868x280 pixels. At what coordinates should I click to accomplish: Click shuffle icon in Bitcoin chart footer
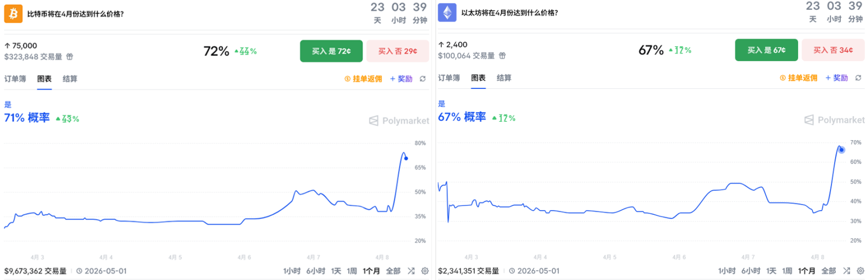pyautogui.click(x=411, y=271)
